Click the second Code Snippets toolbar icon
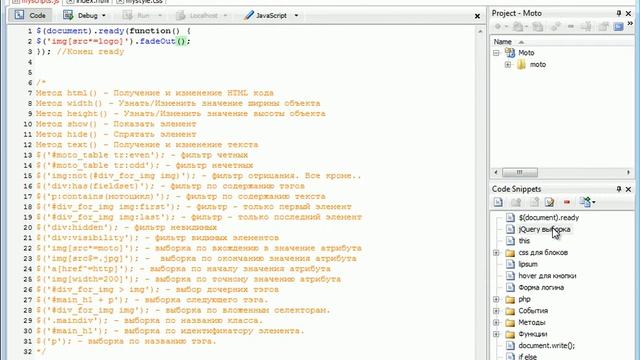 (516, 202)
